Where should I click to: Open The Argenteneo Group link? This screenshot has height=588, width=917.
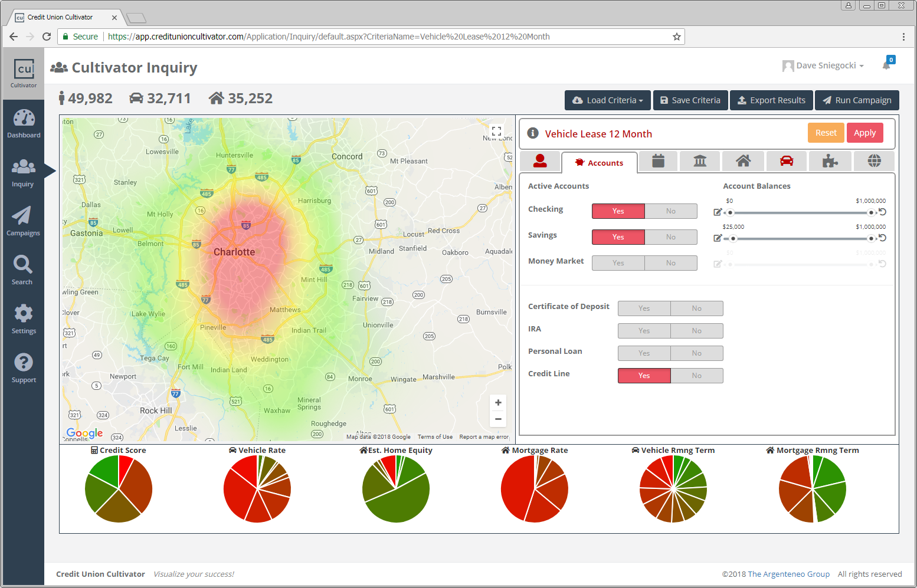788,574
